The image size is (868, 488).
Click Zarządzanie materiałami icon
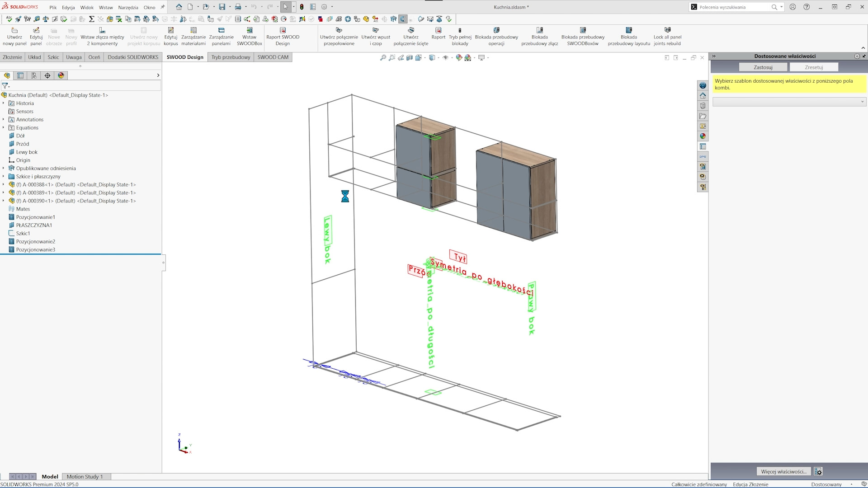point(193,36)
